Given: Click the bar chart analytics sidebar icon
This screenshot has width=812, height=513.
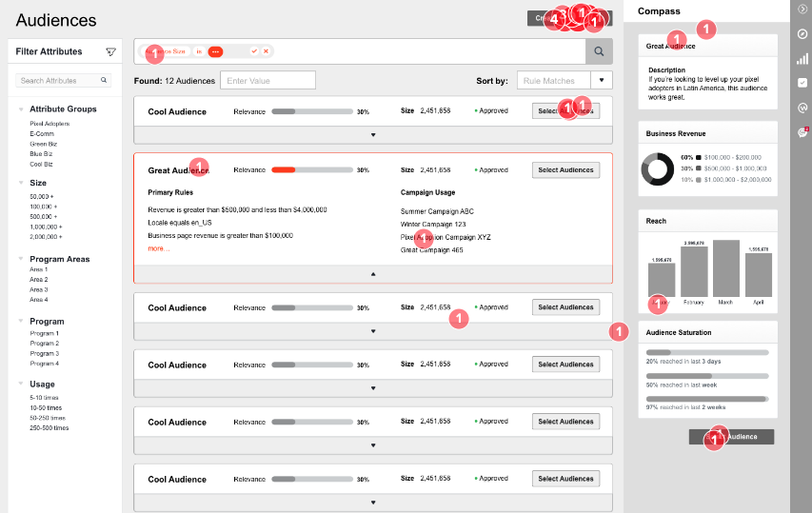Looking at the screenshot, I should click(x=802, y=59).
